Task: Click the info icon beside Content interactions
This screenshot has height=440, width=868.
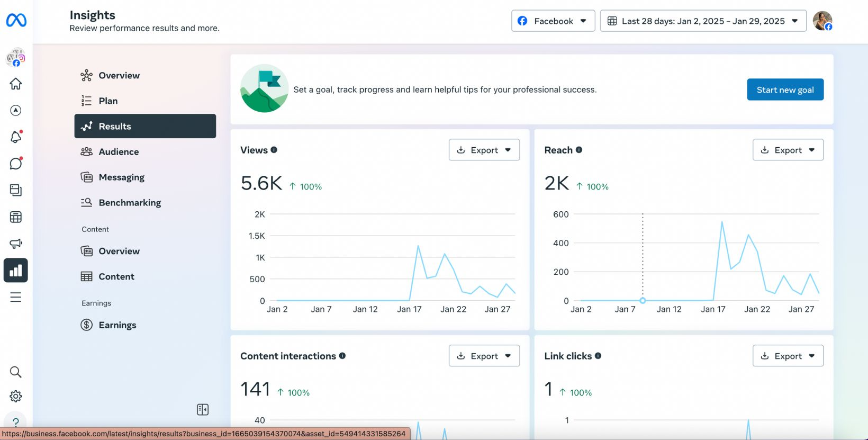Action: [342, 356]
